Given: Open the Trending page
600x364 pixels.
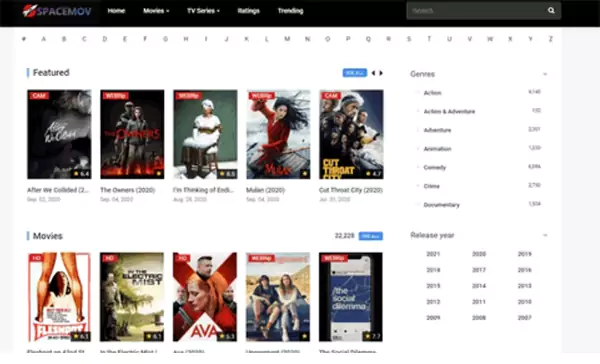Looking at the screenshot, I should [x=290, y=11].
